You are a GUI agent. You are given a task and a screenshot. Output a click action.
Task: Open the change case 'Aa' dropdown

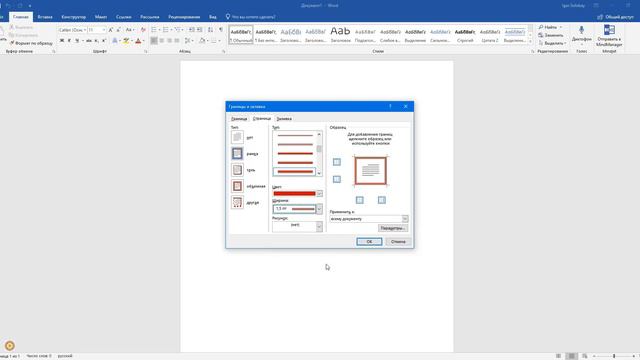[x=129, y=30]
